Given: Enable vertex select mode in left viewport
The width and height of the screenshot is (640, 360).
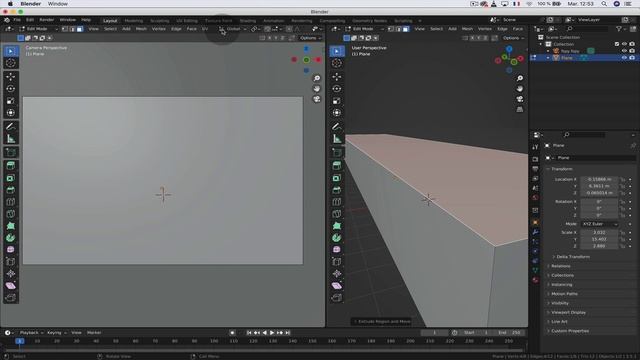Looking at the screenshot, I should (x=65, y=29).
